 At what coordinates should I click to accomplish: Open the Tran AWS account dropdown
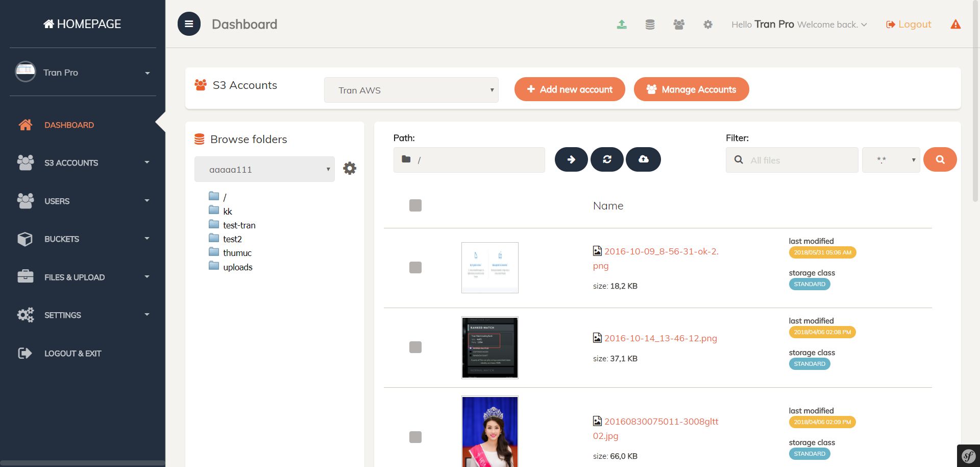point(411,90)
